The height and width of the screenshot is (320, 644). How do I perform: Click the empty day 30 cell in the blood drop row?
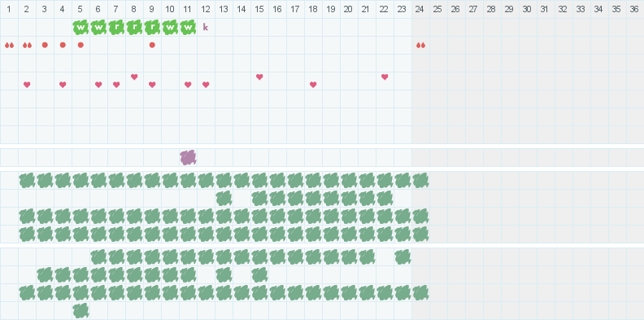click(x=527, y=46)
